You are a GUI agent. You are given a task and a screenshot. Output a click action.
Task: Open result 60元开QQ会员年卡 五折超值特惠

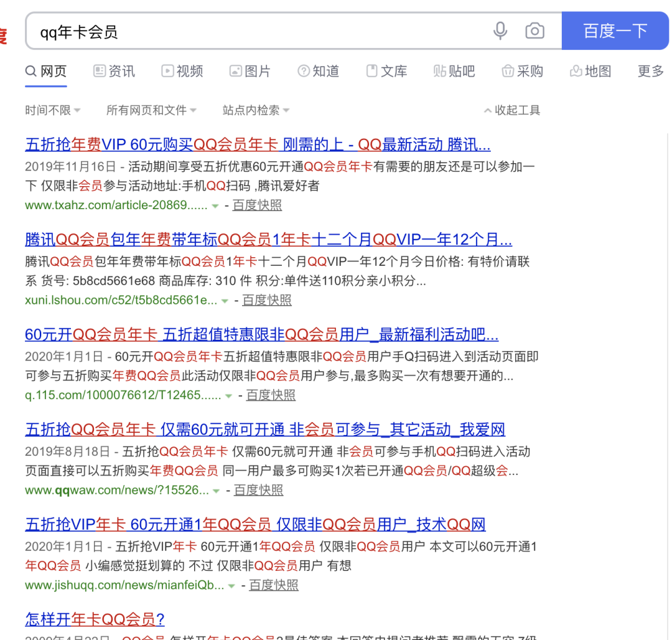point(261,334)
